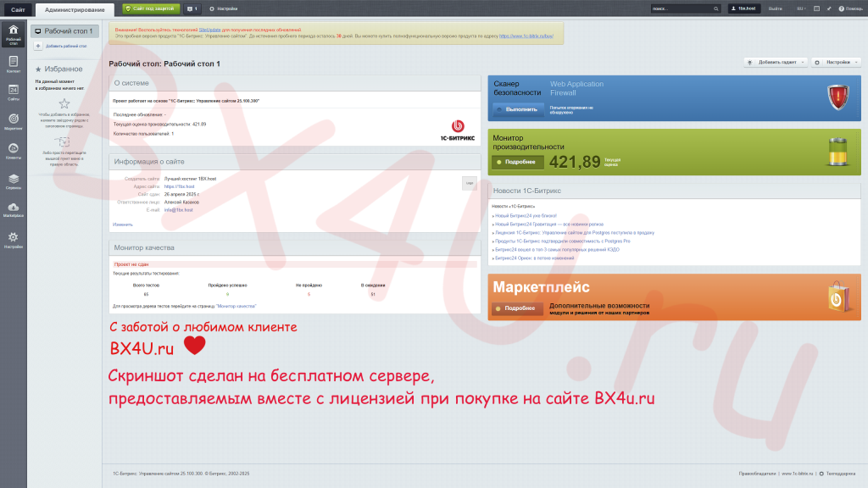Open Техподдержка footer link
This screenshot has height=488, width=868.
pos(840,474)
